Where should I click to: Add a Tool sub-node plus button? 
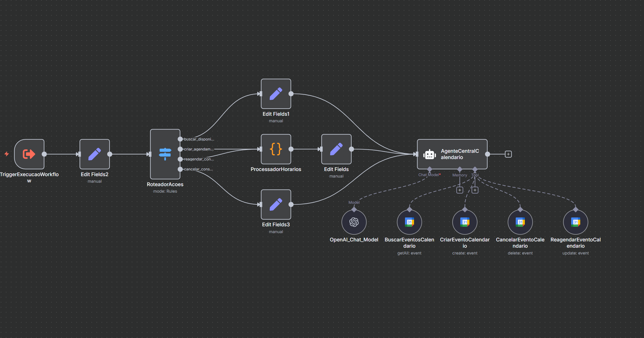pyautogui.click(x=475, y=190)
